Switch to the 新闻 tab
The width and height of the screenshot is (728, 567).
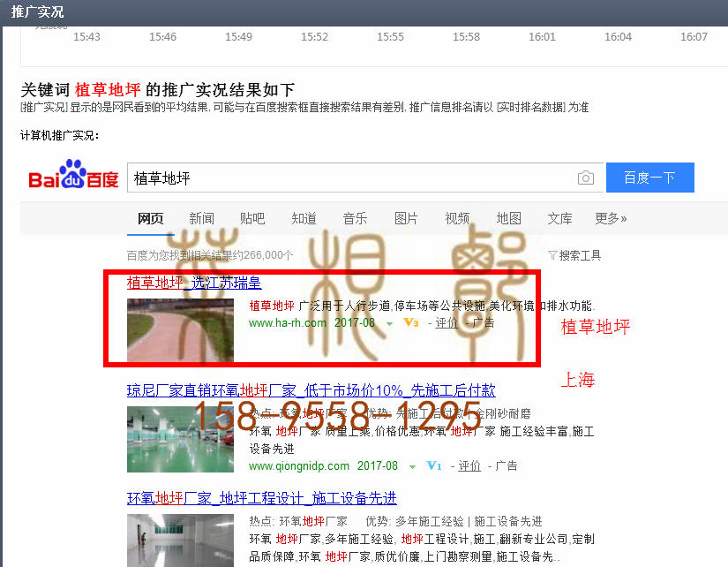pos(201,218)
